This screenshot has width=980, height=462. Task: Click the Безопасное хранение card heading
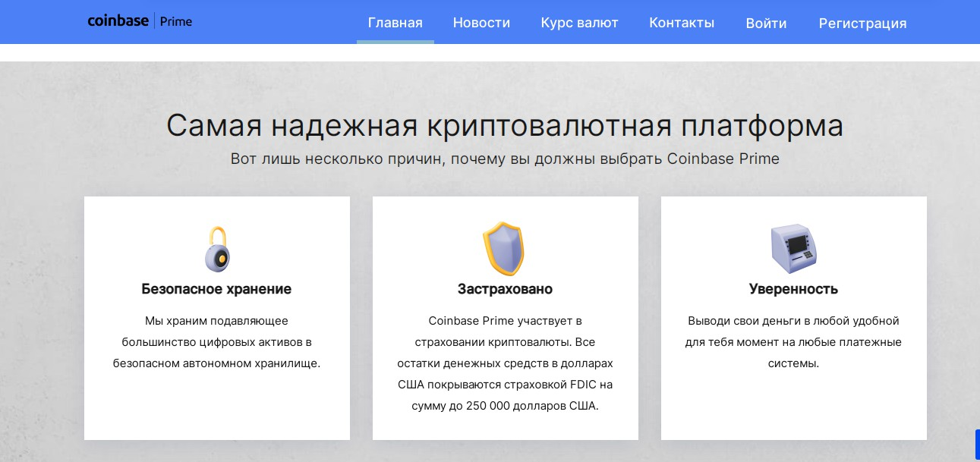[217, 289]
